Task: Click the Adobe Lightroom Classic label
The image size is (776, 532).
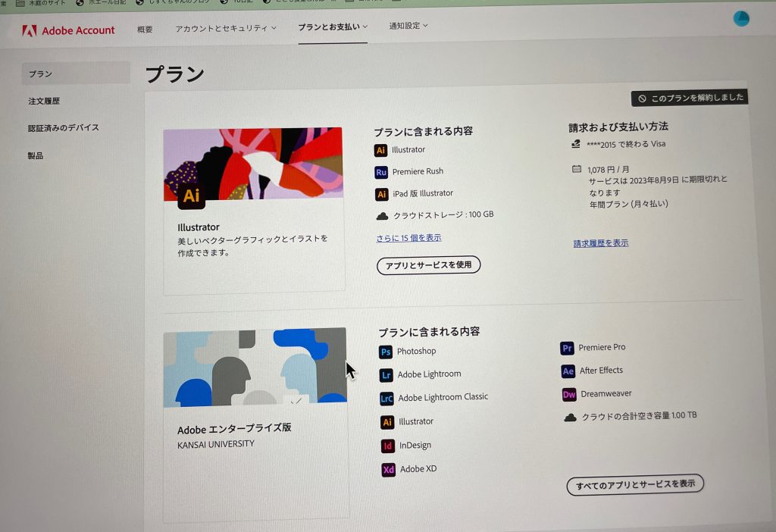Action: (443, 397)
